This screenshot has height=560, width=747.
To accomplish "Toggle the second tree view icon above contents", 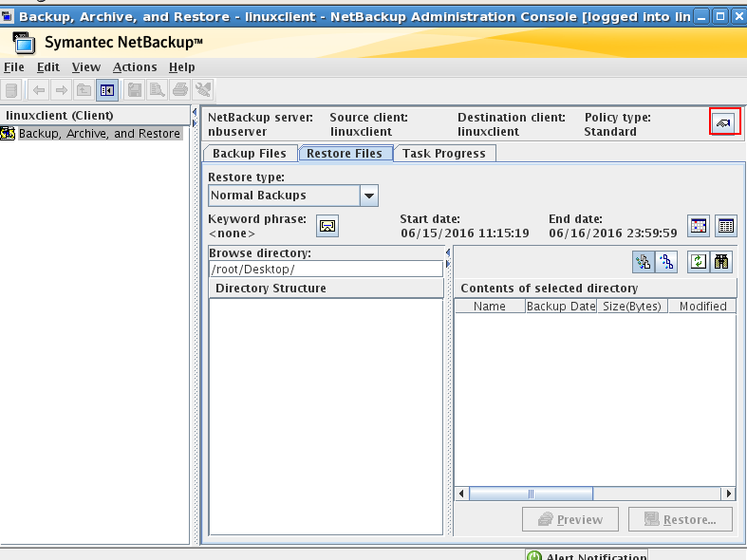I will coord(666,262).
